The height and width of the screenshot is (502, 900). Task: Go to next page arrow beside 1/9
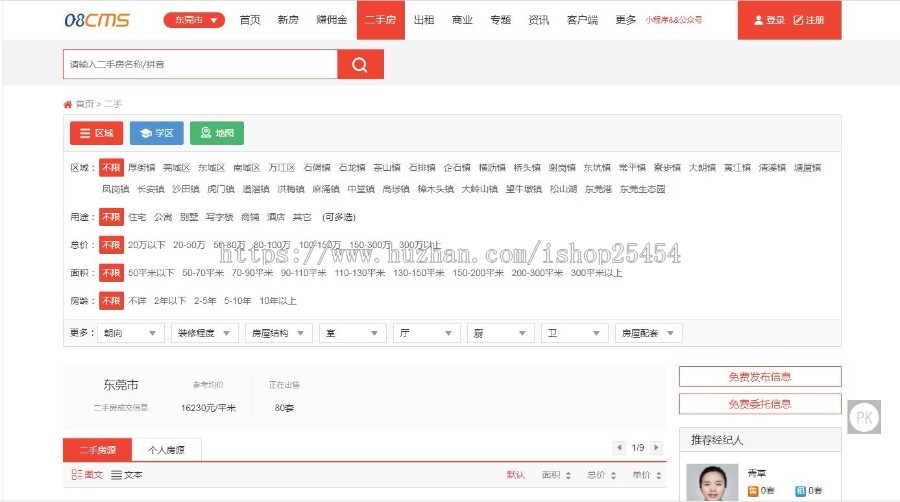[x=656, y=447]
